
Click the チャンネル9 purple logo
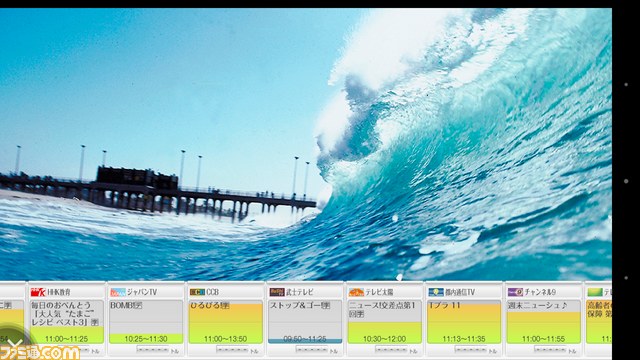[x=515, y=292]
